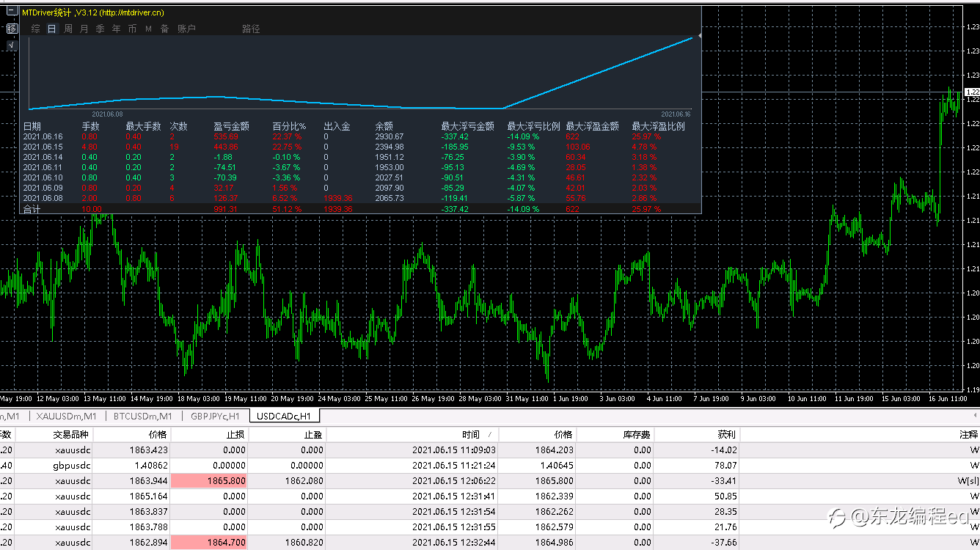Click the 移 move icon button
This screenshot has width=980, height=550.
[x=12, y=29]
